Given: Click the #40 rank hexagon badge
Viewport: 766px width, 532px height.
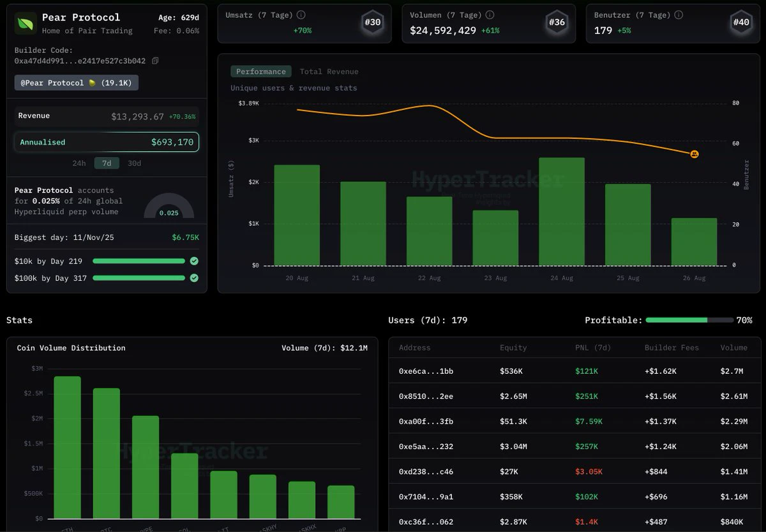Looking at the screenshot, I should click(x=741, y=22).
